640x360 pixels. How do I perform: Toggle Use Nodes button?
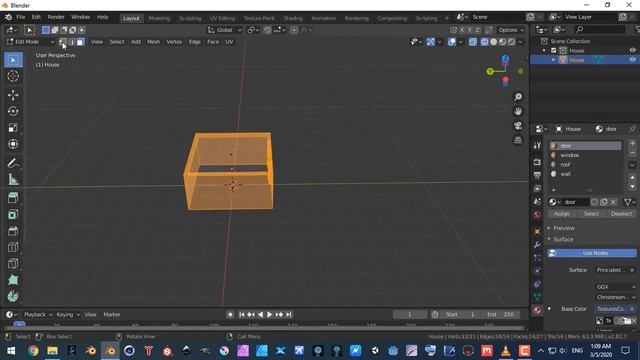[x=591, y=253]
